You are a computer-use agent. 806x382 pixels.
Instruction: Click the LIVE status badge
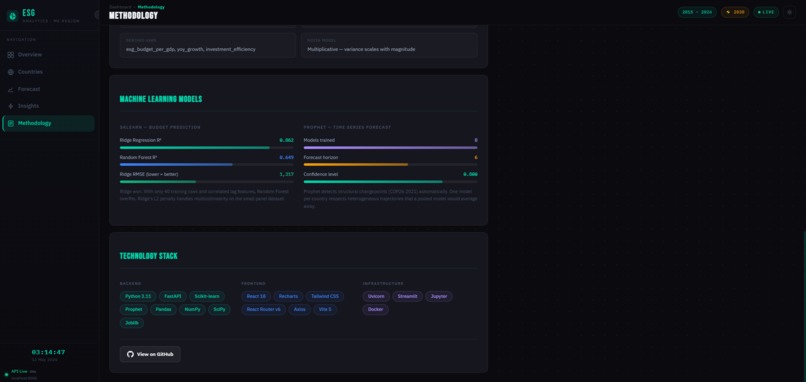click(x=766, y=12)
